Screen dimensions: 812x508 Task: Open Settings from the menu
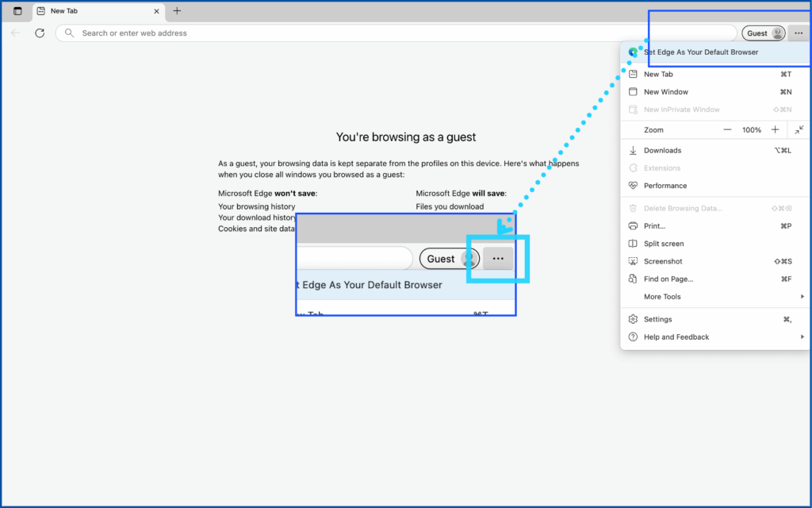657,319
